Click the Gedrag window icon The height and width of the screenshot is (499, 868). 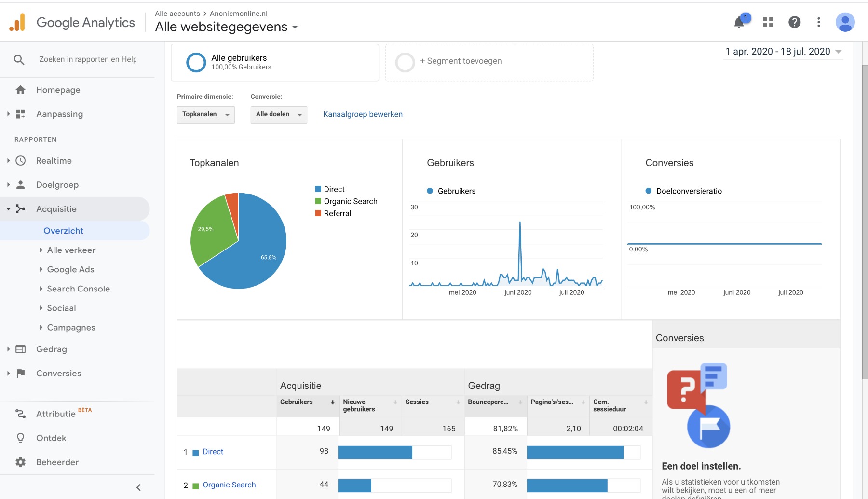coord(20,349)
